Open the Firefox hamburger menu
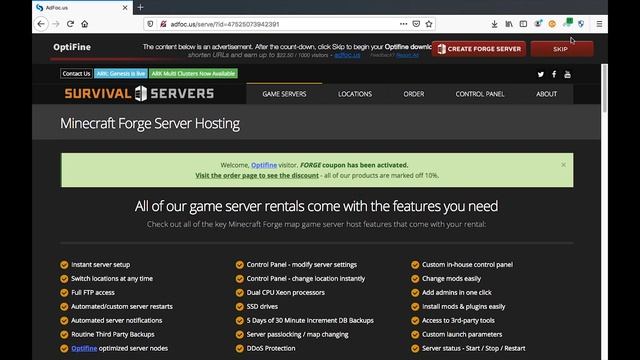This screenshot has height=360, width=640. (x=599, y=24)
